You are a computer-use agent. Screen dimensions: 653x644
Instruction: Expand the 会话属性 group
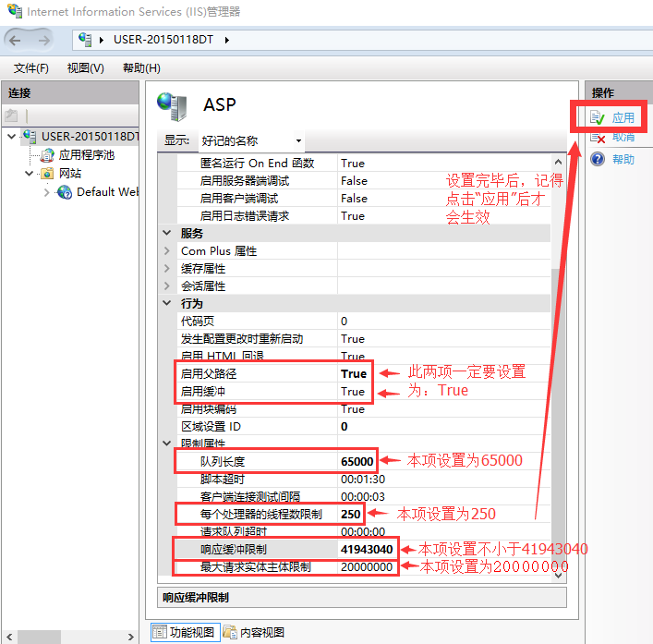pyautogui.click(x=167, y=286)
